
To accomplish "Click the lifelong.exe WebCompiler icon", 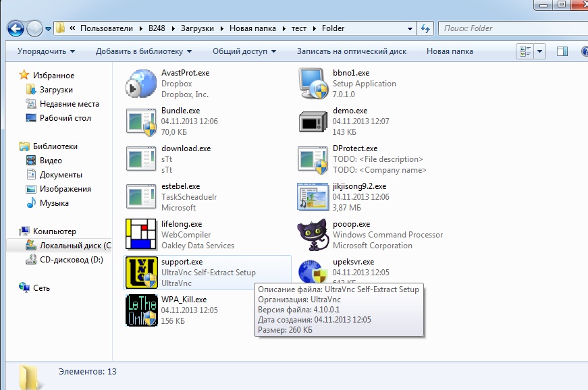I will [x=141, y=235].
